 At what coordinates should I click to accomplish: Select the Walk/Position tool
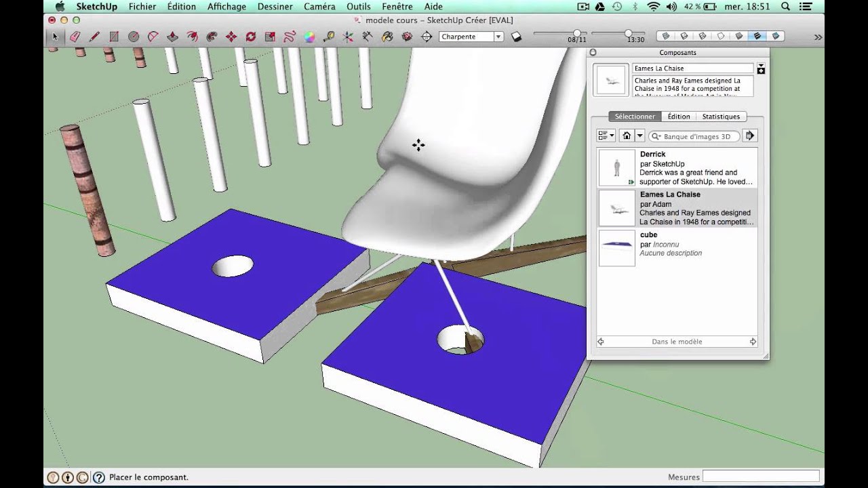point(368,37)
